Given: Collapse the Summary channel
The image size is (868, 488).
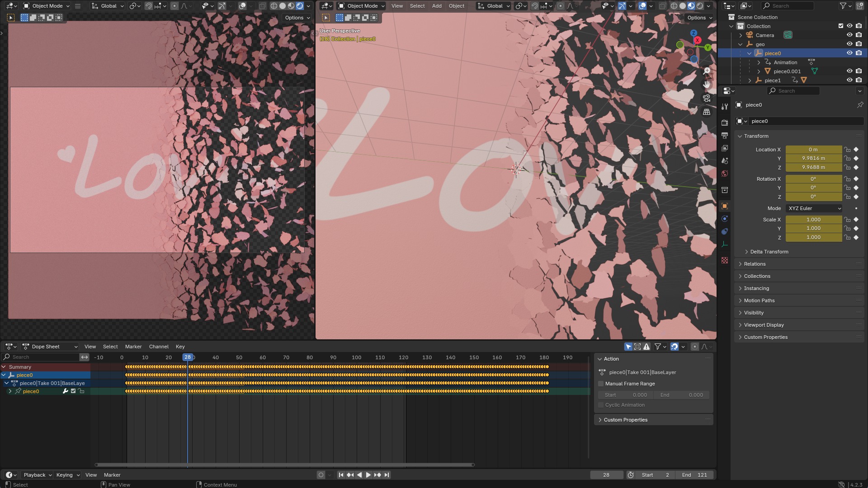Looking at the screenshot, I should pos(4,367).
